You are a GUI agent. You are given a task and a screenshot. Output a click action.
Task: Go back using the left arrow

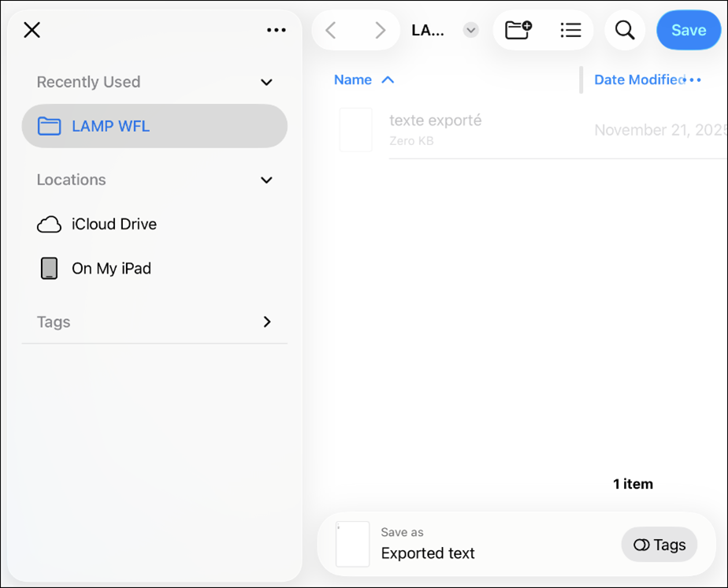[331, 30]
